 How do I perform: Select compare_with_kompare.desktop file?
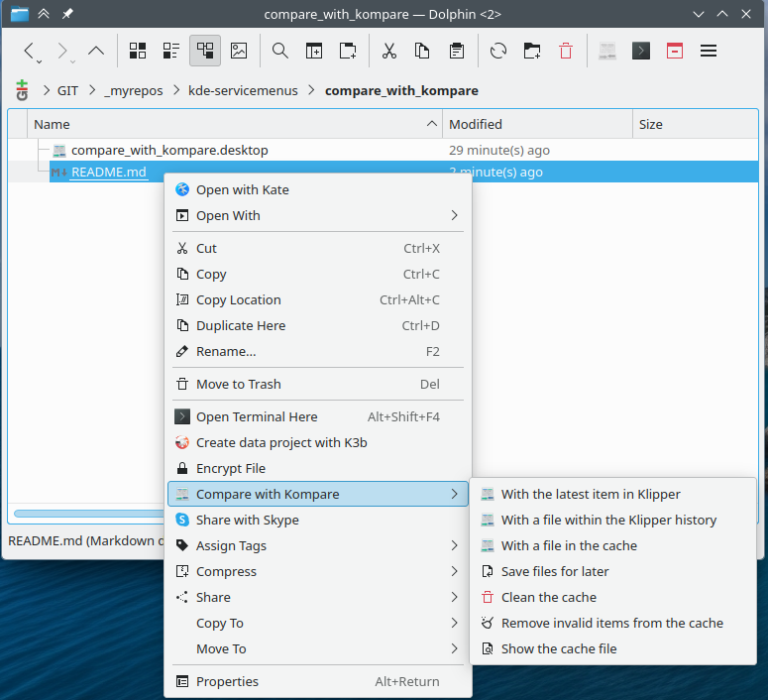169,150
